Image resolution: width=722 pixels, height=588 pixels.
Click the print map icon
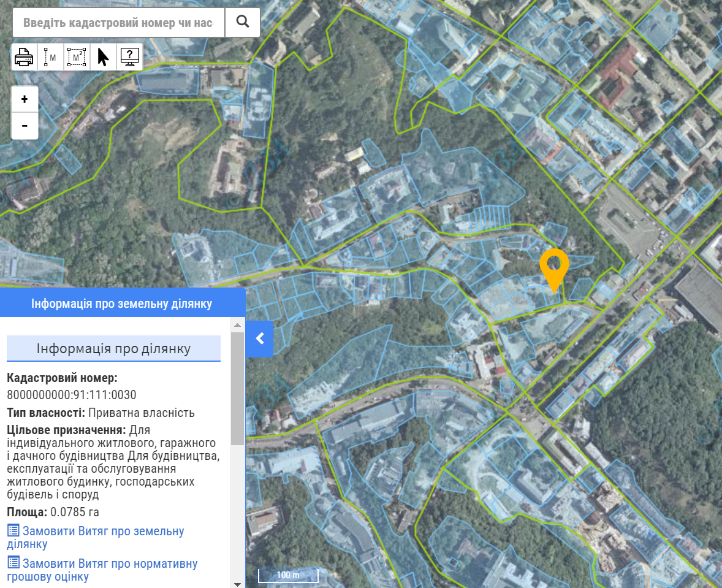click(x=25, y=57)
